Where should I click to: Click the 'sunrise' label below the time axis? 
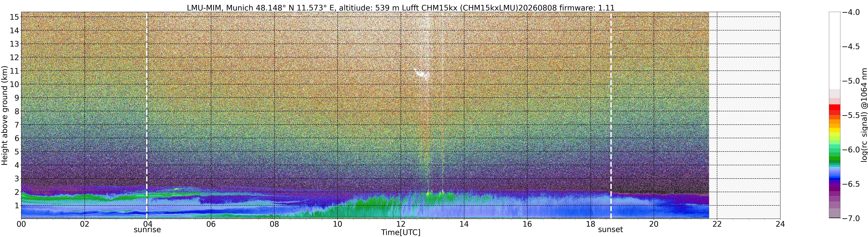147,230
